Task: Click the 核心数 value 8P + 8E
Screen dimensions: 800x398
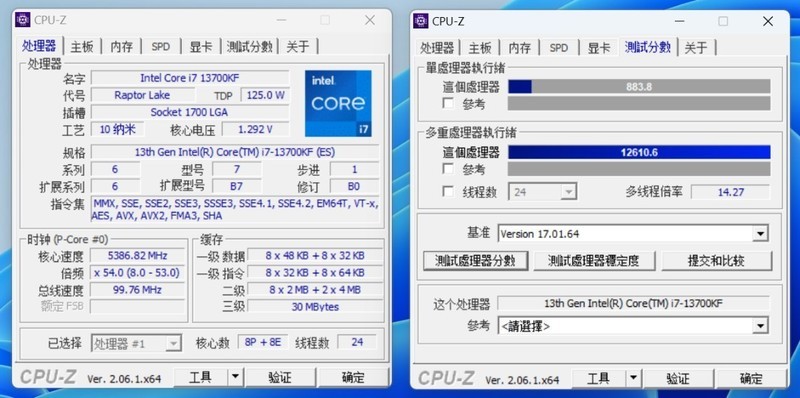Action: pyautogui.click(x=263, y=342)
